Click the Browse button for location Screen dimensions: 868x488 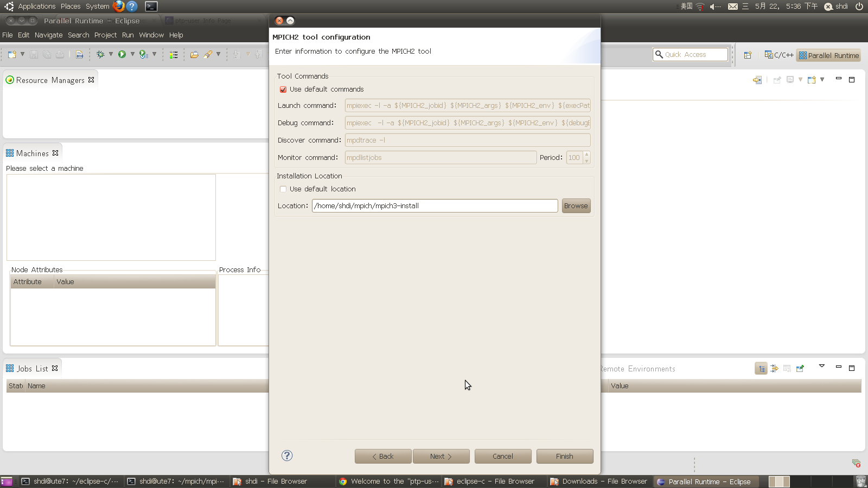click(x=576, y=206)
